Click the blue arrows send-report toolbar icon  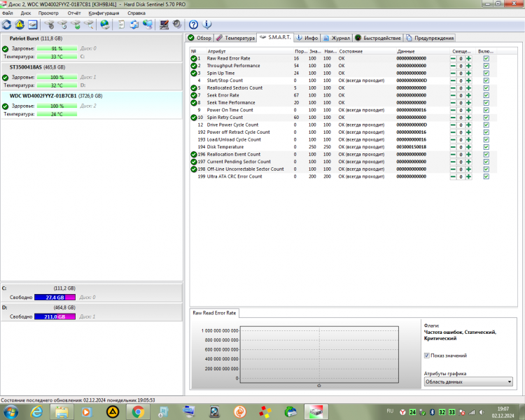134,24
